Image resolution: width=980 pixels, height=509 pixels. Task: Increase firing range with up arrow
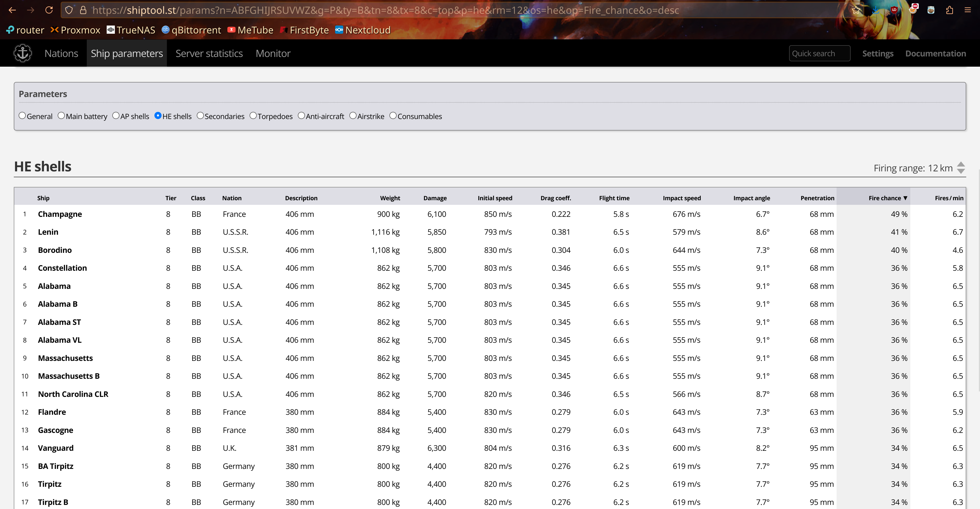(961, 164)
